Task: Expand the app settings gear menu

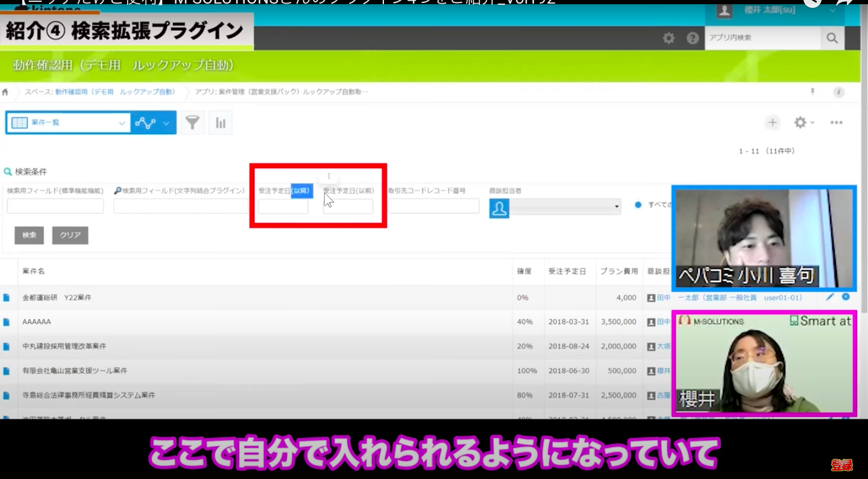Action: [x=804, y=123]
